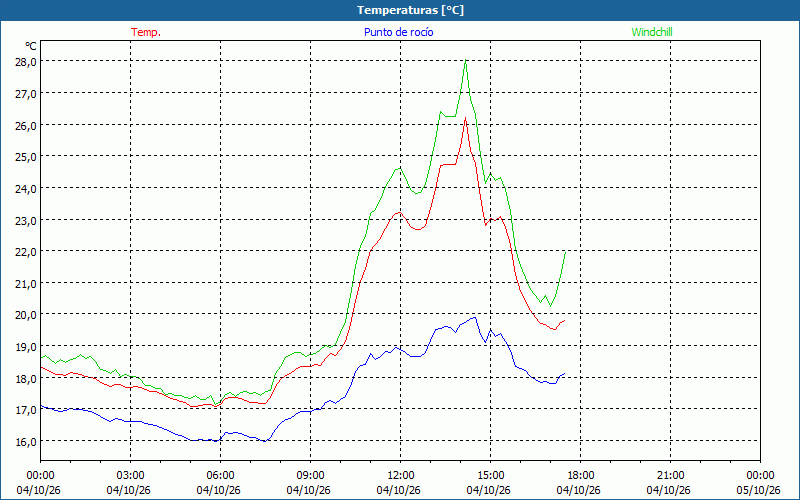Select the blue "Punto de rocío" legend label
Image resolution: width=800 pixels, height=500 pixels.
pos(398,32)
